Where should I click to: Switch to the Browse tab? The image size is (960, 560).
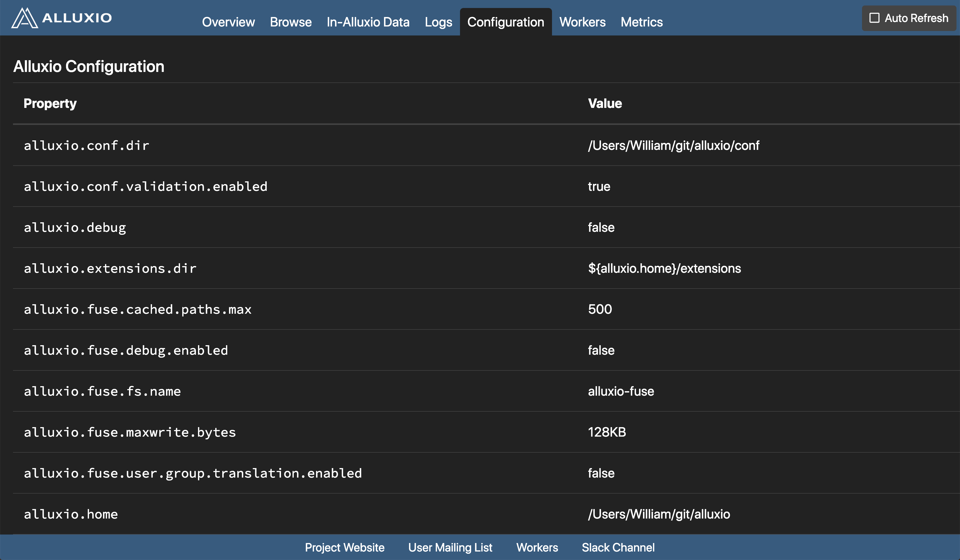pos(291,22)
